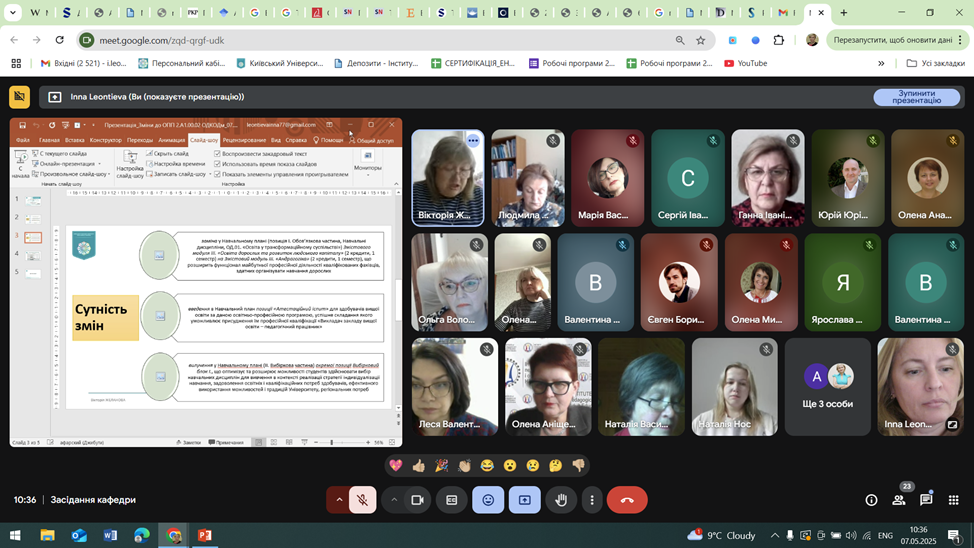Send the heart emoji reaction

(396, 466)
